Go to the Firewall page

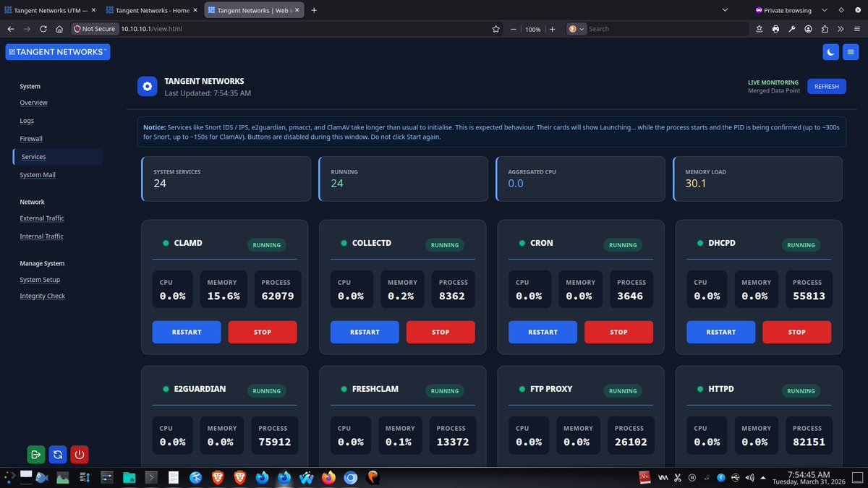click(x=31, y=138)
